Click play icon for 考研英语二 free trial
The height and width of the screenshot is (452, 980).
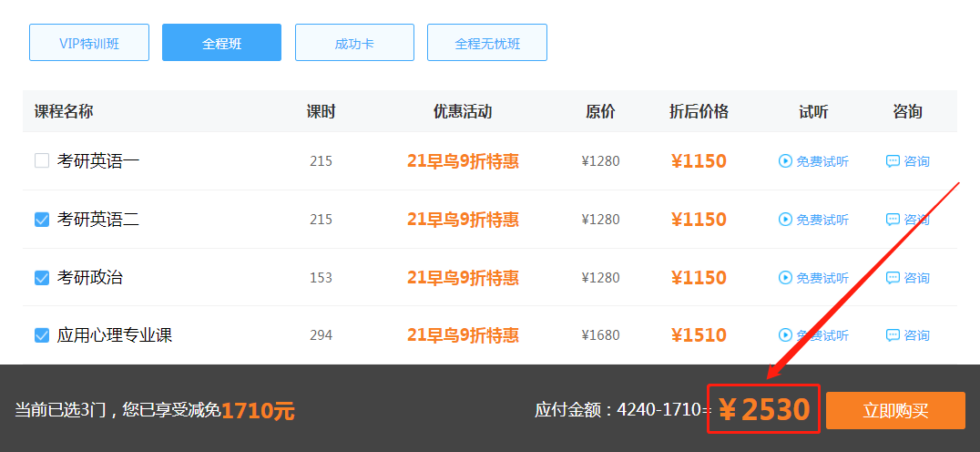point(785,220)
